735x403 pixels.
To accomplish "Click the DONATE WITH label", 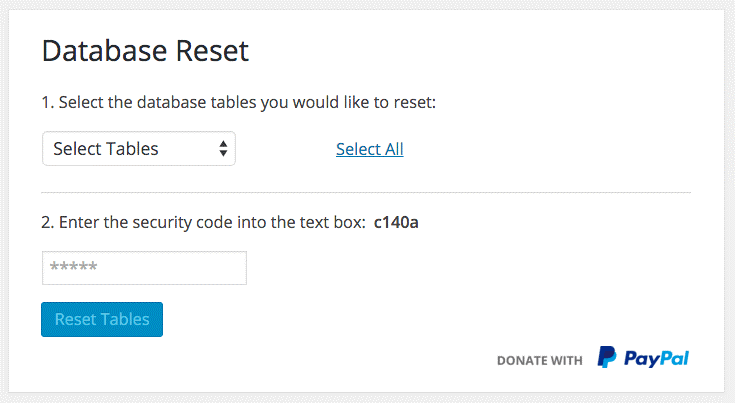I will (540, 360).
